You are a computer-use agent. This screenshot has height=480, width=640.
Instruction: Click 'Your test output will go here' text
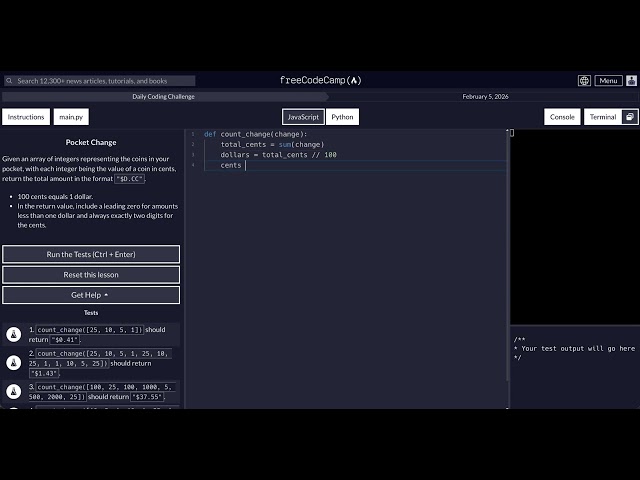pos(578,349)
